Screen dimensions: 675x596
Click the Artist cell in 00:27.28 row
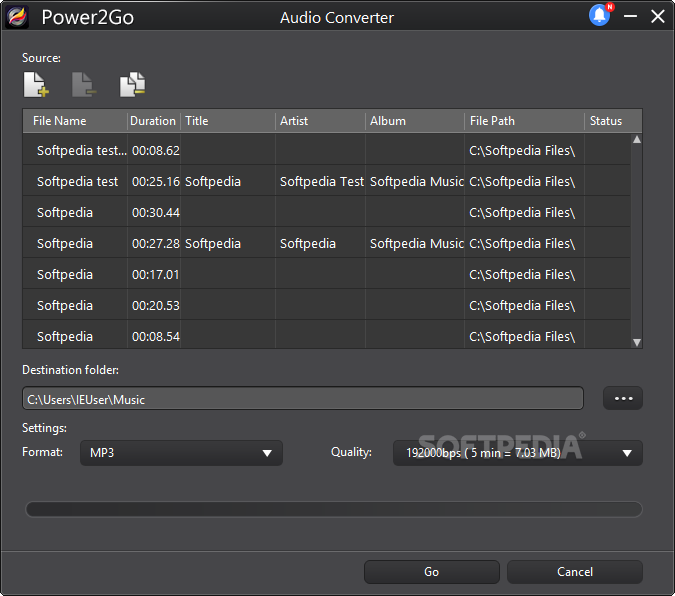pyautogui.click(x=320, y=243)
